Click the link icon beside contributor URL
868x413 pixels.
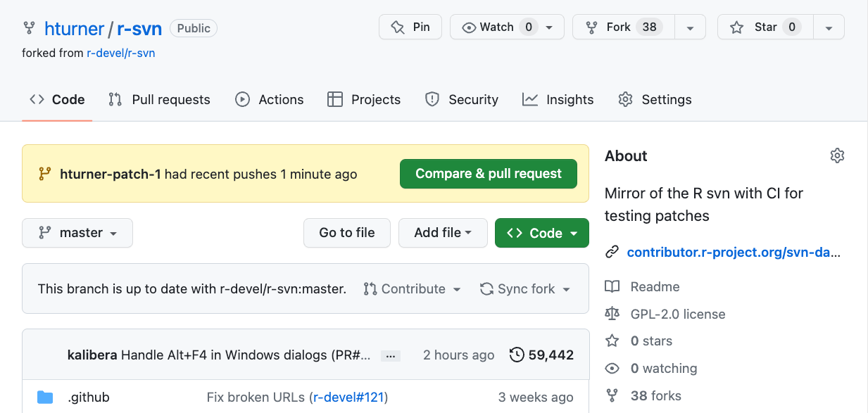pos(612,253)
